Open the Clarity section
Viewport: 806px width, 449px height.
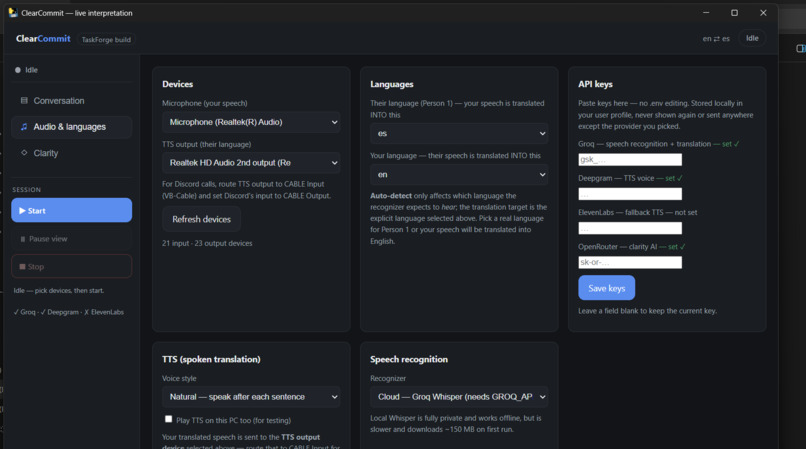71,153
